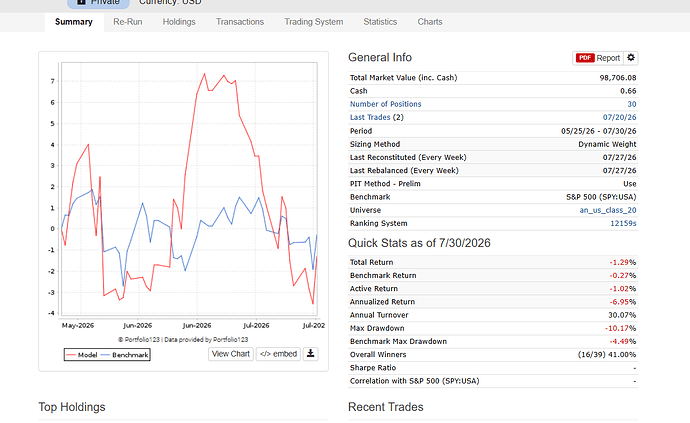Click the General Info heading
690x423 pixels.
coord(380,58)
